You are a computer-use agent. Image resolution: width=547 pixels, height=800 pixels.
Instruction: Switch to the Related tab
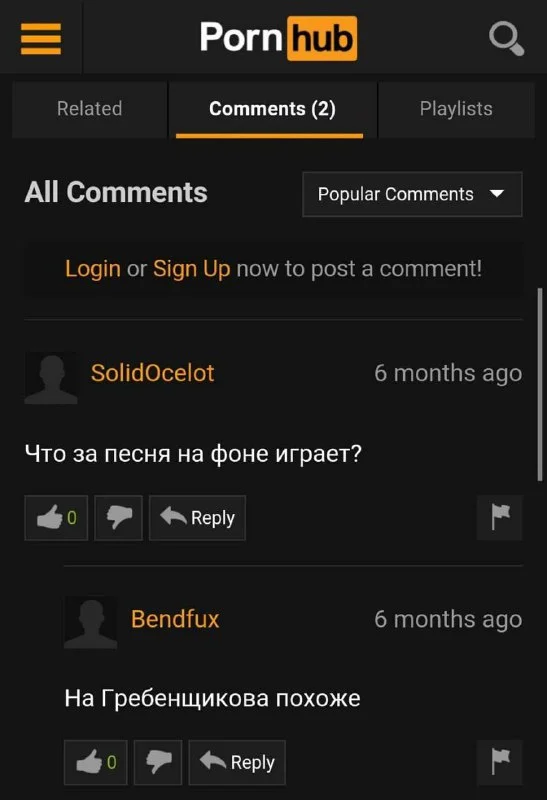pyautogui.click(x=89, y=109)
